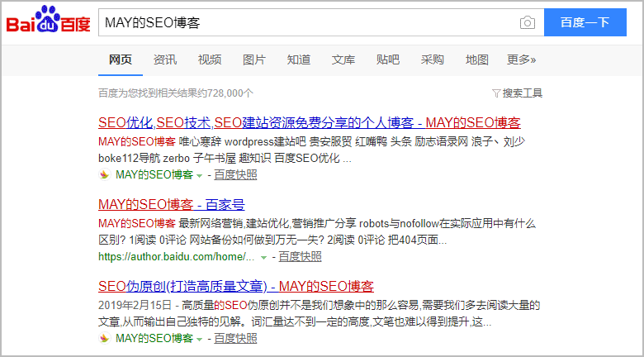Switch to 资讯 tab
This screenshot has width=644, height=357.
coord(165,60)
